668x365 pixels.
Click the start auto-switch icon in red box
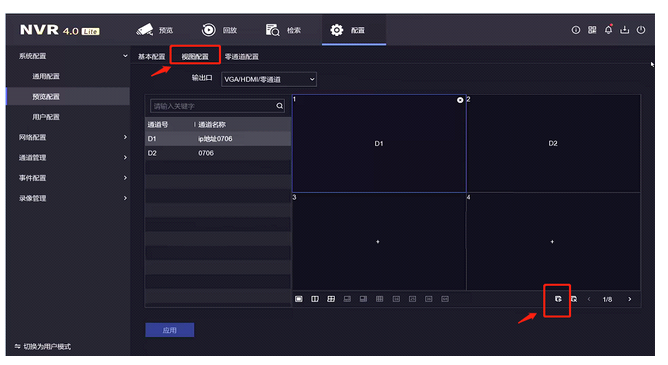(558, 299)
